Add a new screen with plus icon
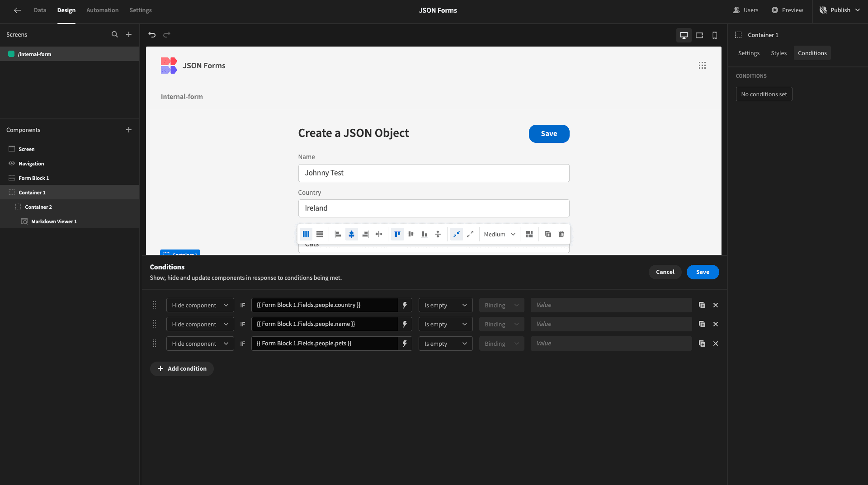The width and height of the screenshot is (868, 485). [129, 34]
